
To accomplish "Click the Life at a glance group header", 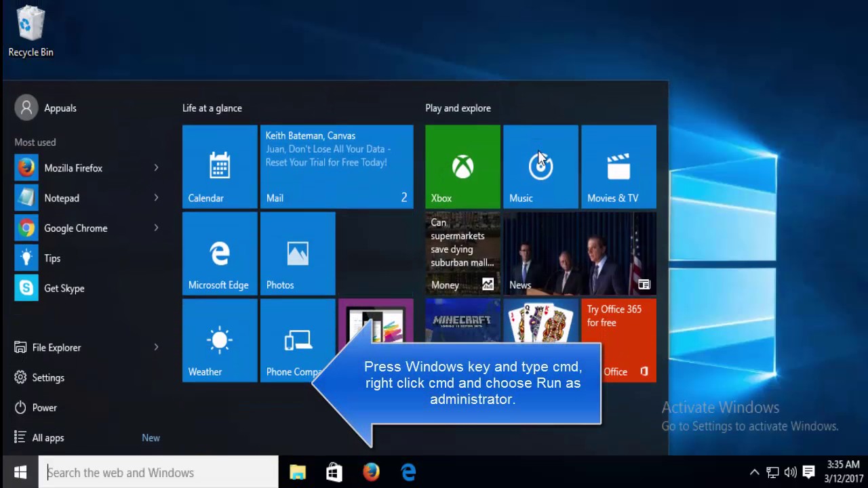I will [x=212, y=108].
